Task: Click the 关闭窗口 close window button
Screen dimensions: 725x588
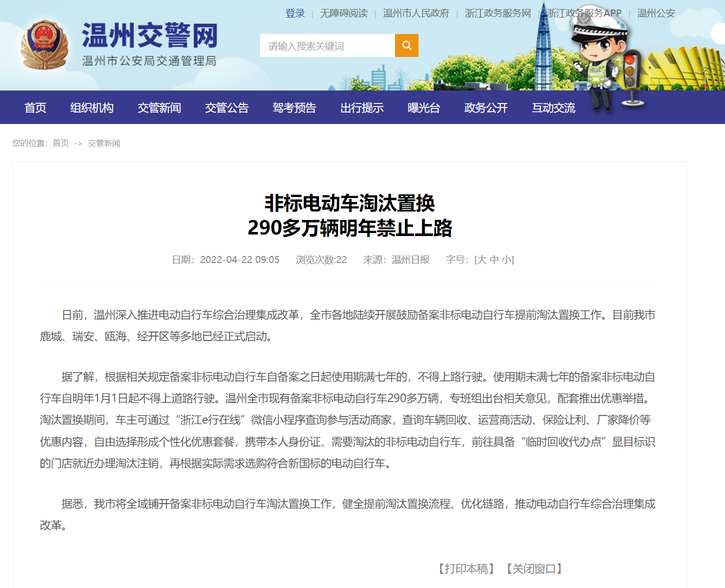Action: point(534,569)
